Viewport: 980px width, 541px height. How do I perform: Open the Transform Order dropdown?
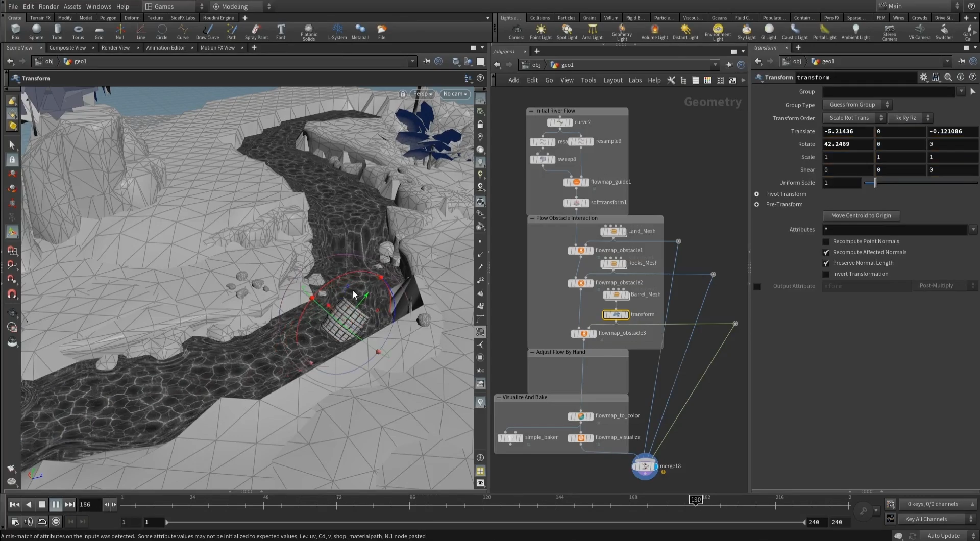853,118
